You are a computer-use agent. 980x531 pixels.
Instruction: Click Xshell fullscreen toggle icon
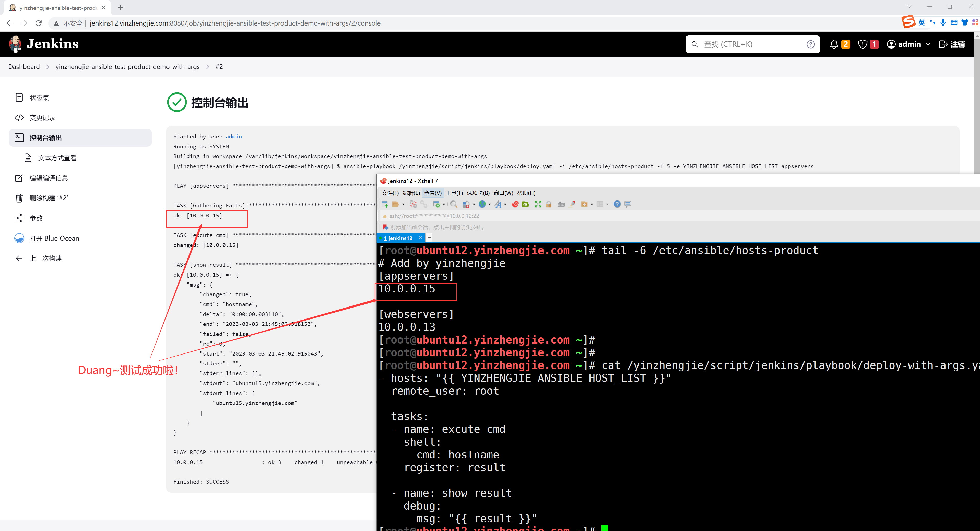[538, 204]
